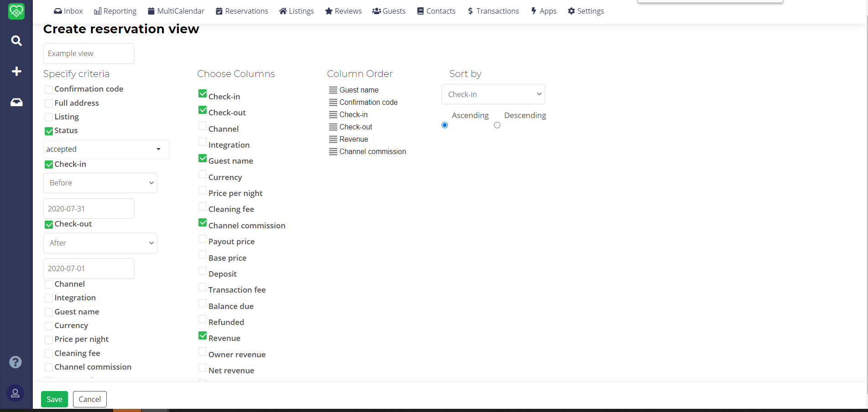Image resolution: width=868 pixels, height=412 pixels.
Task: Enable Channel column checkbox
Action: [203, 126]
